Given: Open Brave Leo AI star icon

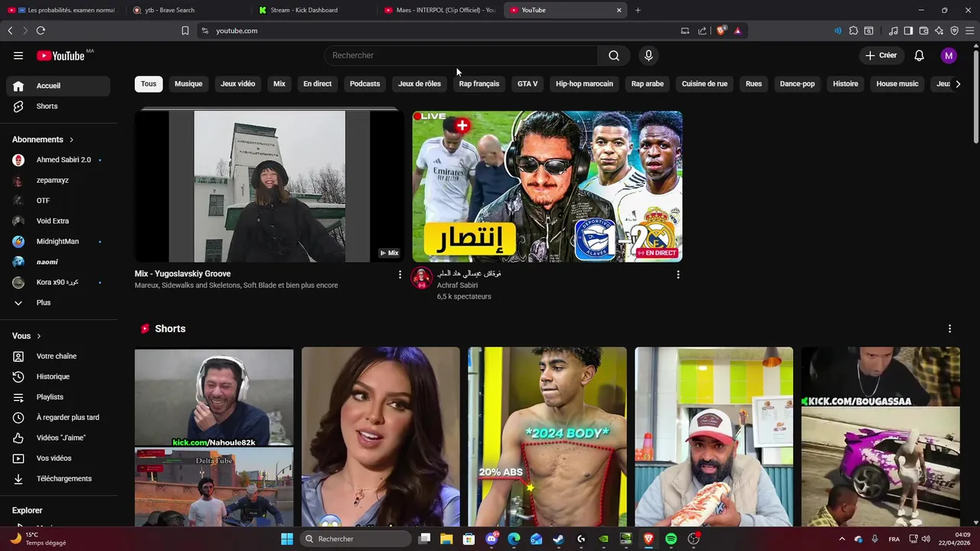Looking at the screenshot, I should coord(939,31).
